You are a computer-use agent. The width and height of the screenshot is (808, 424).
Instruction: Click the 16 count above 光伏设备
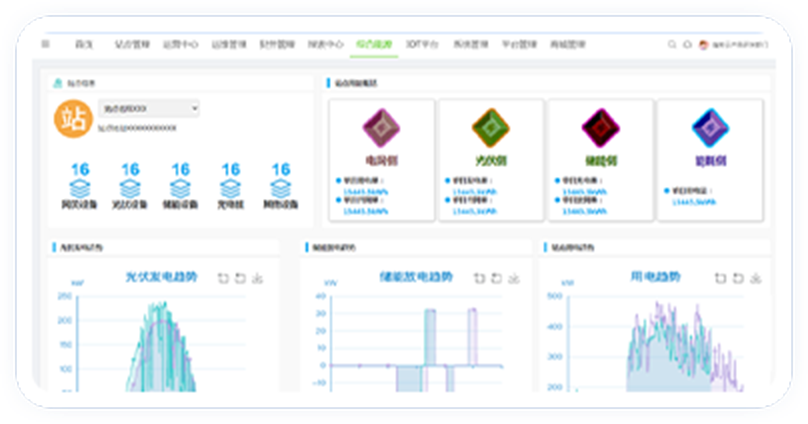click(130, 169)
